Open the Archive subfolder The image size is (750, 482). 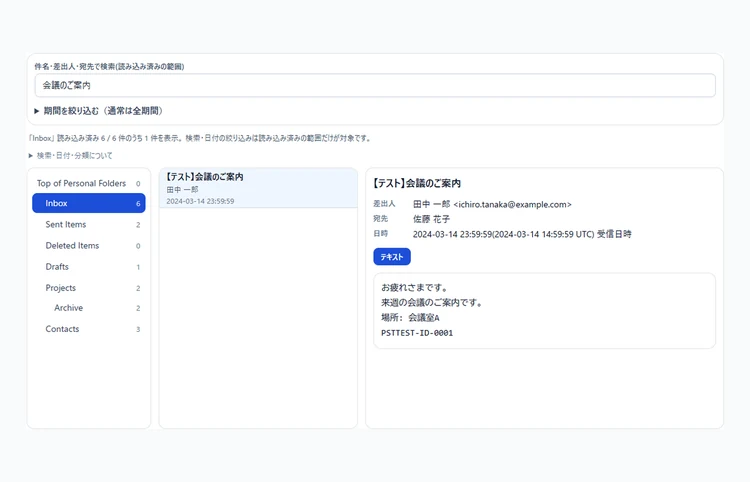(x=88, y=308)
